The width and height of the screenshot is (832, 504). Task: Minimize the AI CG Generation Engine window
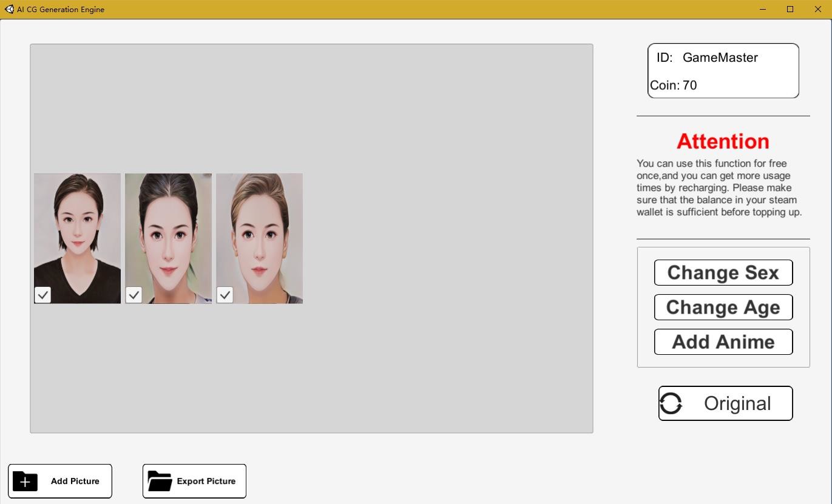(762, 9)
